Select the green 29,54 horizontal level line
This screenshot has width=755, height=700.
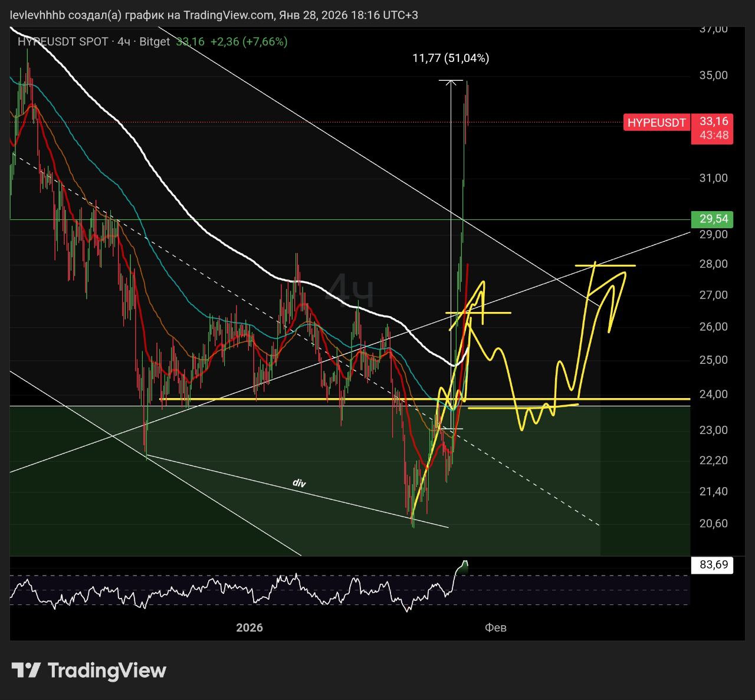point(236,219)
